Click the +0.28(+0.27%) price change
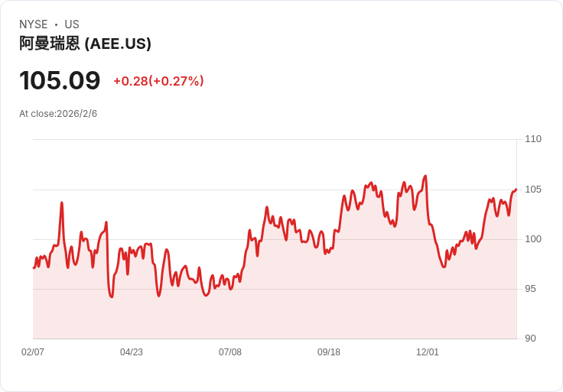 click(158, 81)
